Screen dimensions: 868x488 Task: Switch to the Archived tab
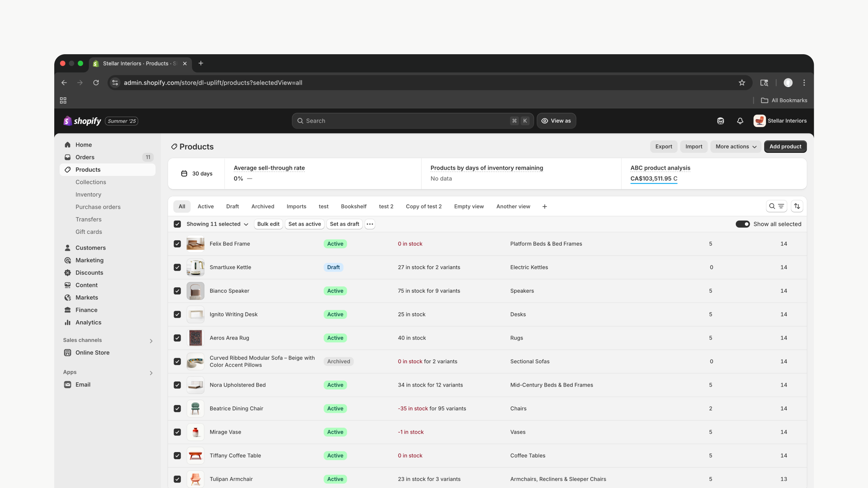click(x=262, y=207)
